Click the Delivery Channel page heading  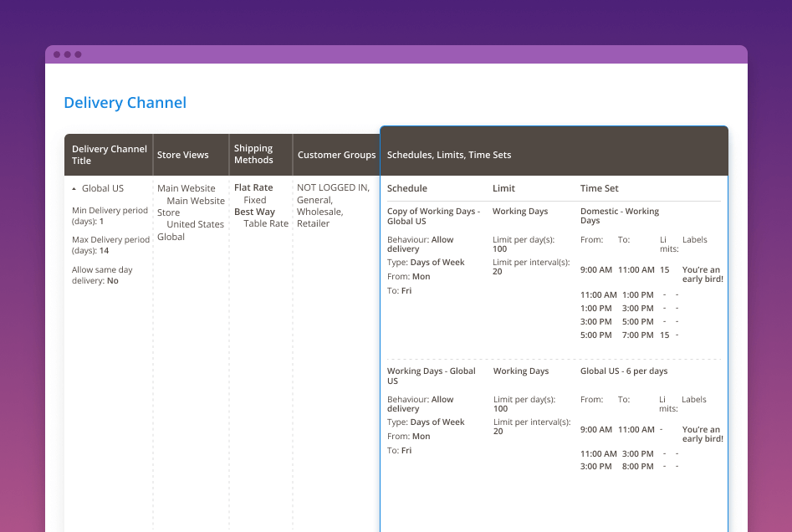pos(125,103)
